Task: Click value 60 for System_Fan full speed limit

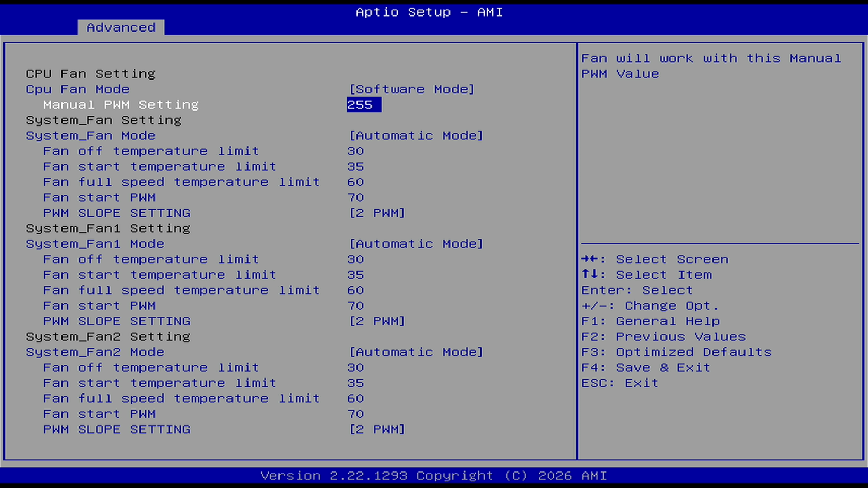Action: 355,182
